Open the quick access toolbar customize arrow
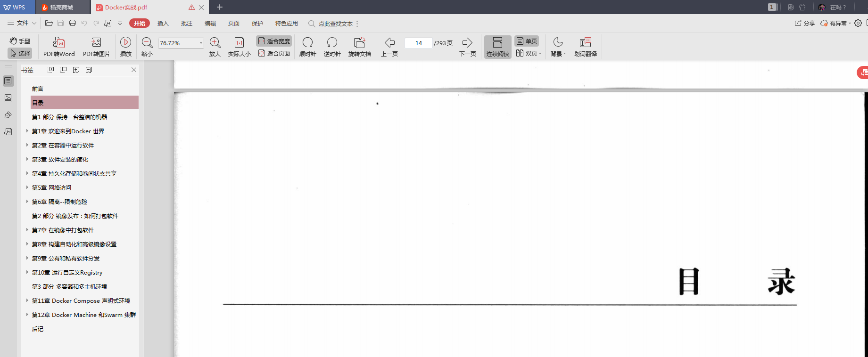Viewport: 868px width, 357px height. [x=120, y=23]
